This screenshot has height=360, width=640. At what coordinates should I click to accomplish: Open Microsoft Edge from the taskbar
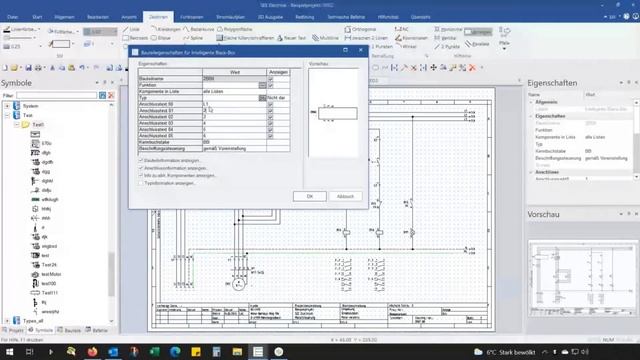pyautogui.click(x=175, y=351)
